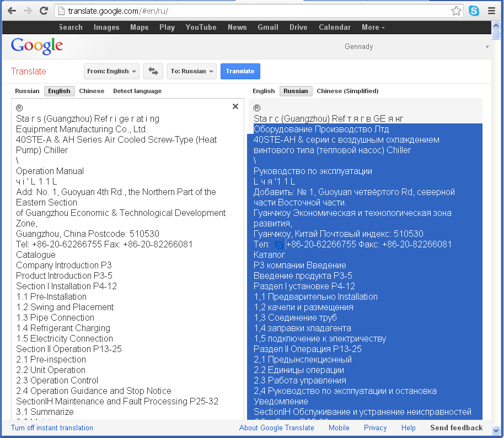This screenshot has width=504, height=438.
Task: Open Gmail in Google bar
Action: [268, 28]
